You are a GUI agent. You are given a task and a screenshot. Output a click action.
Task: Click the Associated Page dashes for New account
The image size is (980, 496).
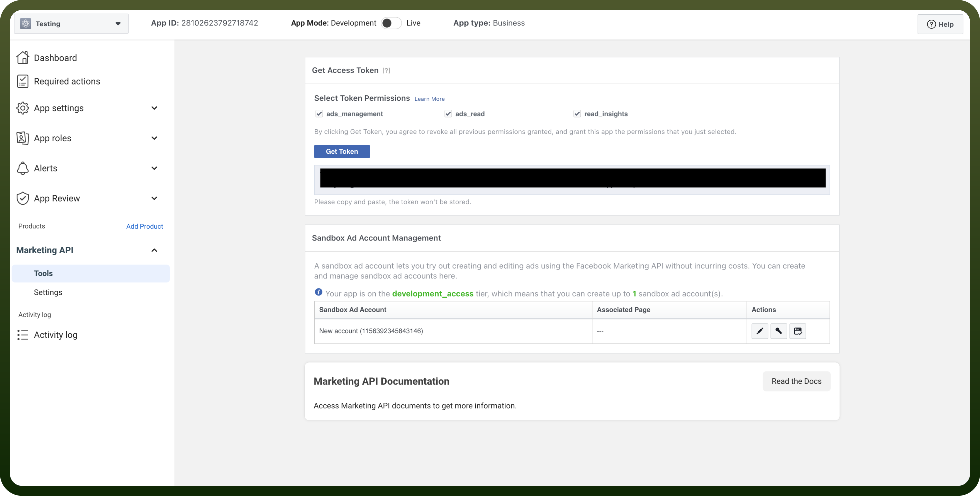pos(600,331)
